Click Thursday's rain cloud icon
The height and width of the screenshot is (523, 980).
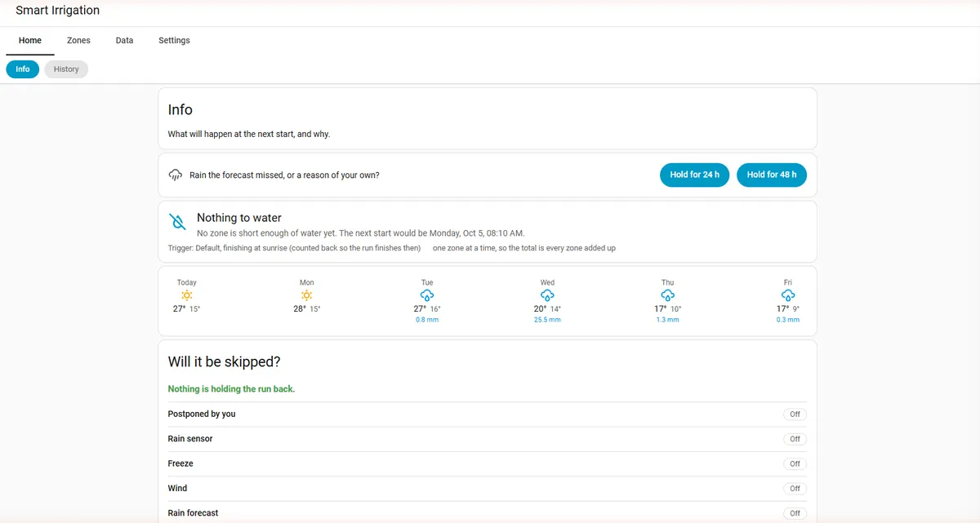667,295
